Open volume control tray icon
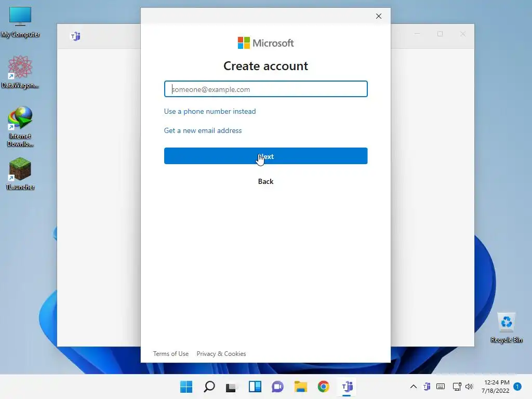This screenshot has width=532, height=399. click(x=469, y=387)
